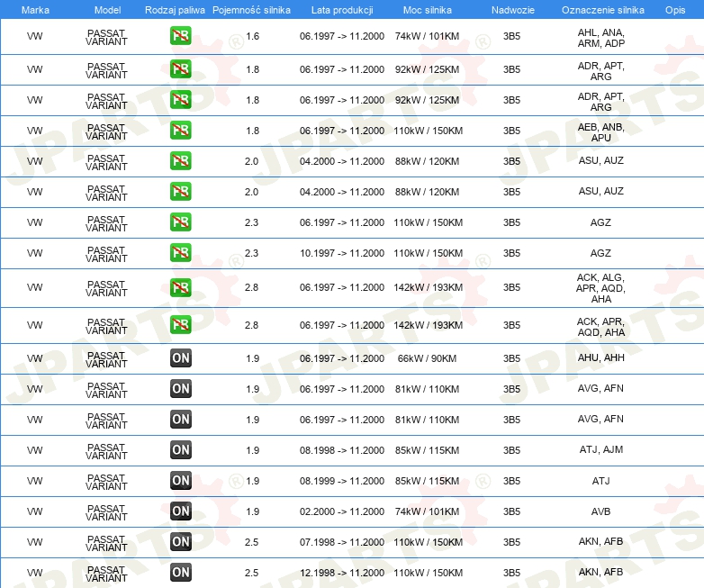Viewport: 704px width, 588px height.
Task: Click ON diesel icon in 2.5 row dated 12.1998
Action: pos(180,572)
